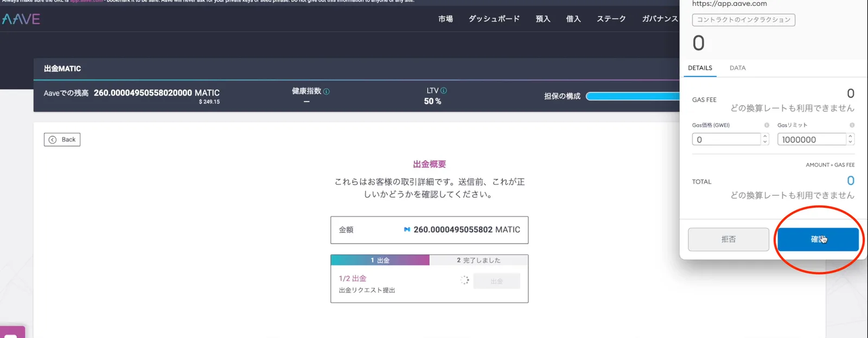Click the AMOUNT + GAS FEE text
868x338 pixels.
(830, 165)
